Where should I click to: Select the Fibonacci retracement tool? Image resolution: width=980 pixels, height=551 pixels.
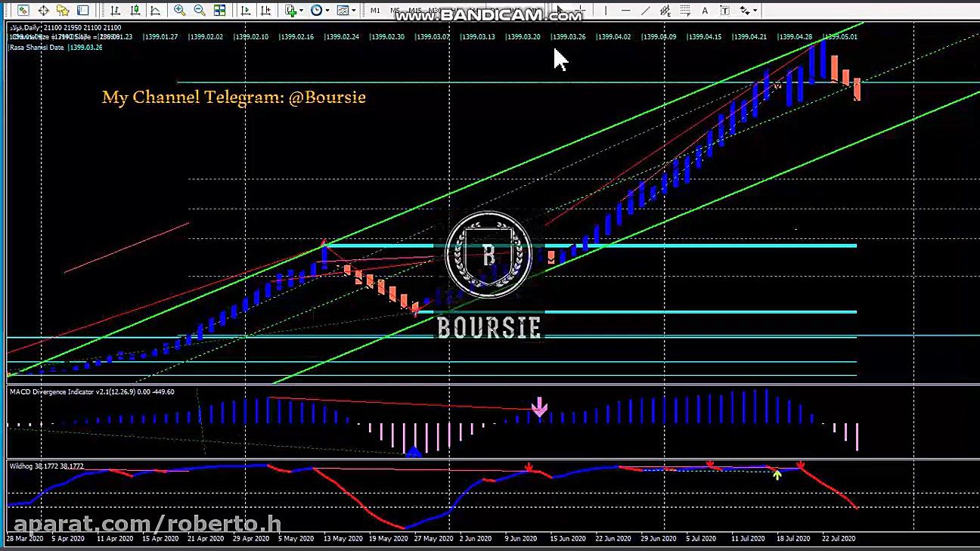click(685, 11)
